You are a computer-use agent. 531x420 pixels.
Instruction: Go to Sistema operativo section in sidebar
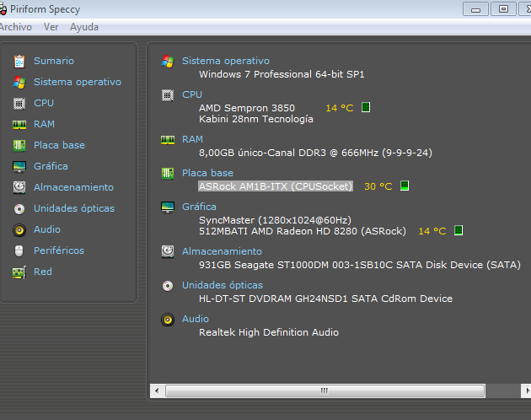tap(78, 82)
